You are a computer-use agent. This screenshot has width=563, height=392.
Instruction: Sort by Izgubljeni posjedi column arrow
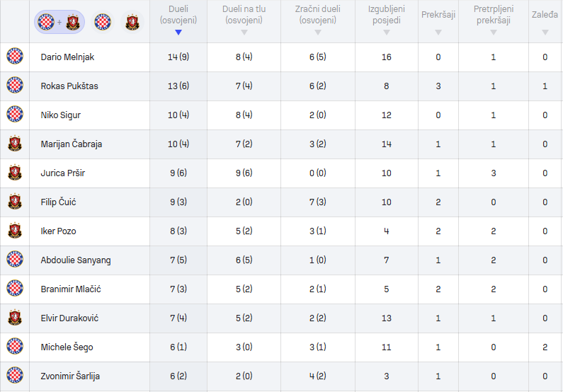(387, 33)
